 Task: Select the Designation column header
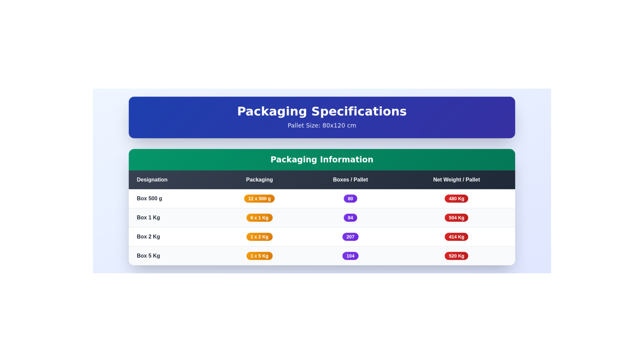[x=152, y=180]
